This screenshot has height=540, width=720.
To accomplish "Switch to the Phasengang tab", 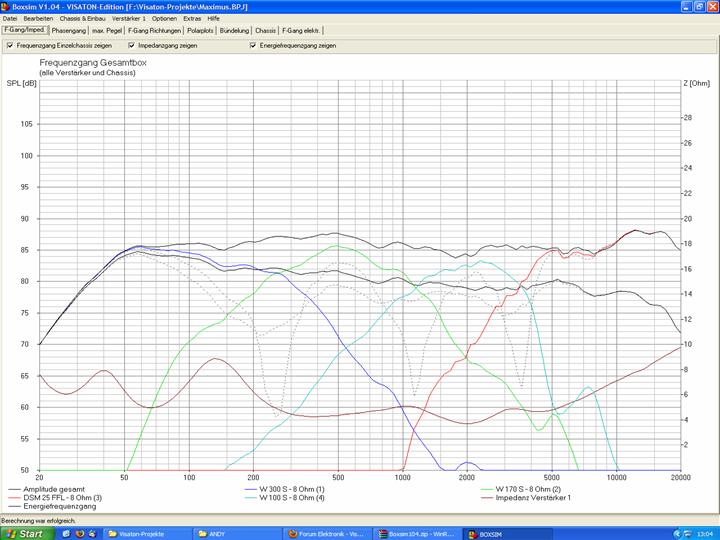I will coord(69,31).
